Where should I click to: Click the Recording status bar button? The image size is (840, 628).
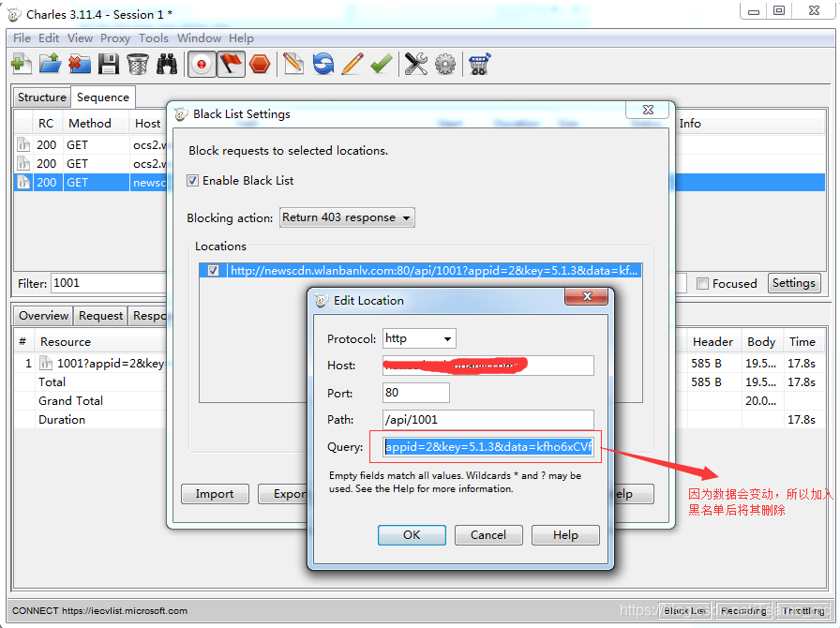point(743,610)
